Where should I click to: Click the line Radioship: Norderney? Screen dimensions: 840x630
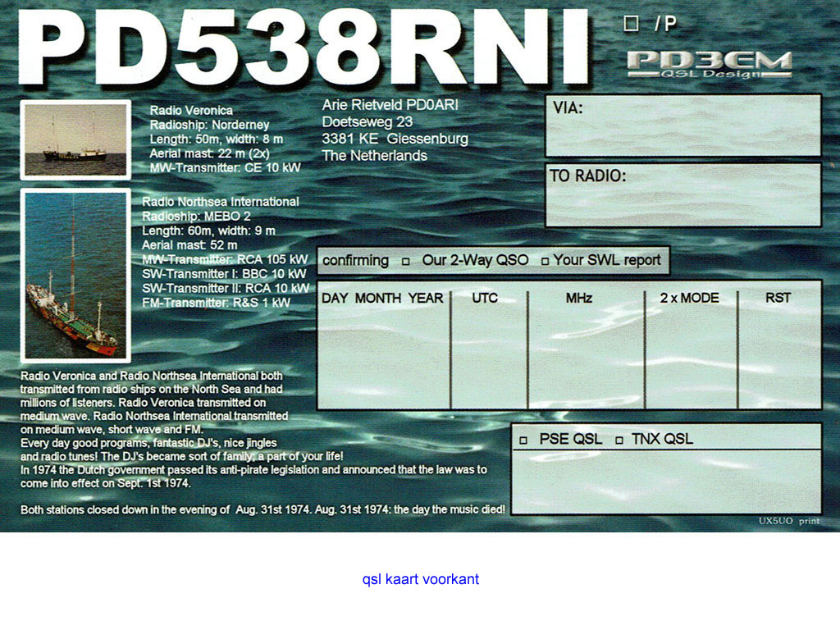[209, 125]
